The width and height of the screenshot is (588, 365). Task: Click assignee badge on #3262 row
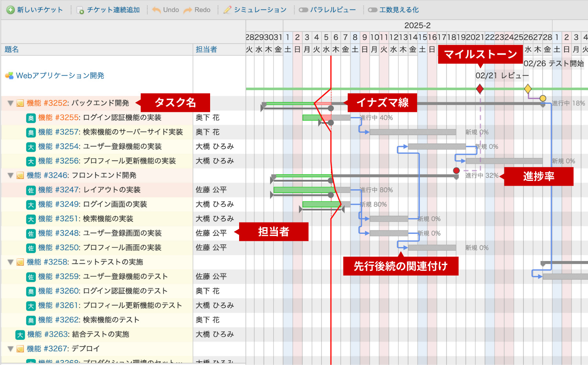point(31,321)
